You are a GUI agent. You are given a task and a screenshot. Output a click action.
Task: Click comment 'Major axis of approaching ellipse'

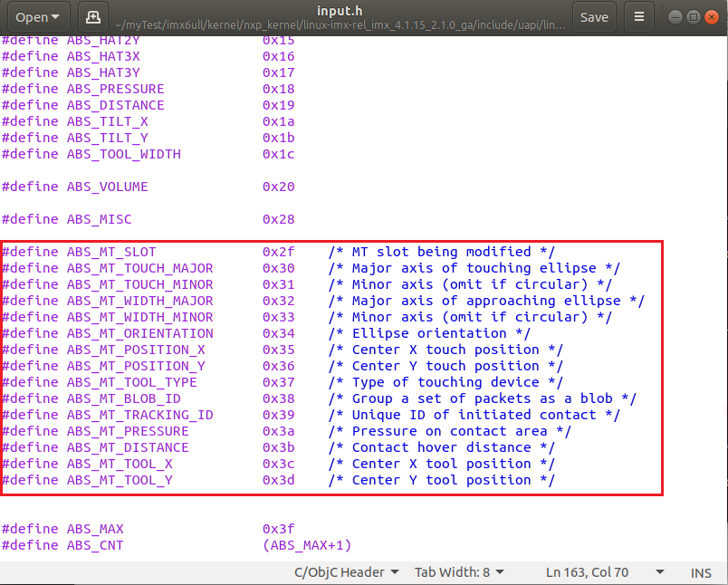tap(486, 301)
